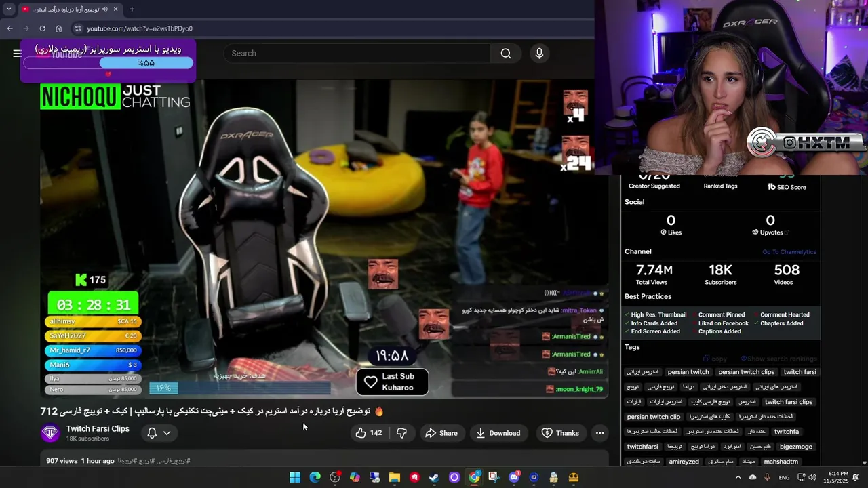This screenshot has width=868, height=488.
Task: Start voice search with microphone icon
Action: [x=539, y=53]
